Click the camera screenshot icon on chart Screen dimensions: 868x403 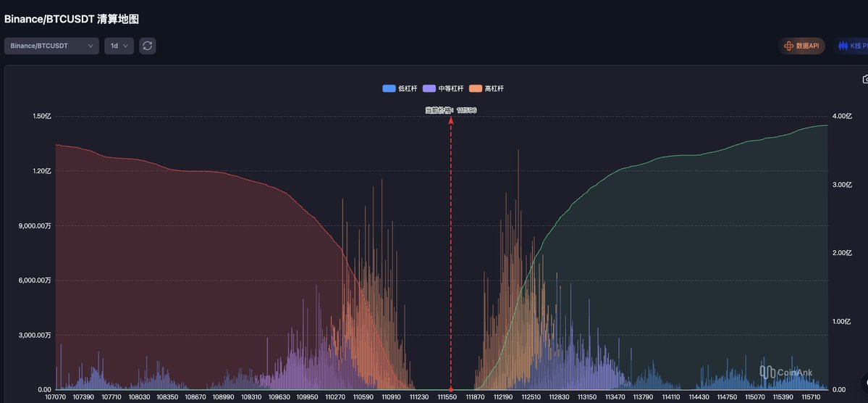864,80
